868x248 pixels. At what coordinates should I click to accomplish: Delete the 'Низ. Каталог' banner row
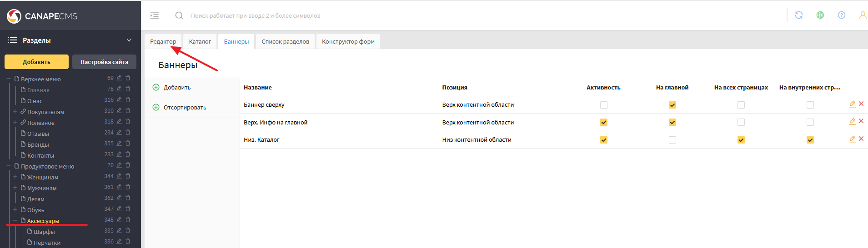pos(861,139)
